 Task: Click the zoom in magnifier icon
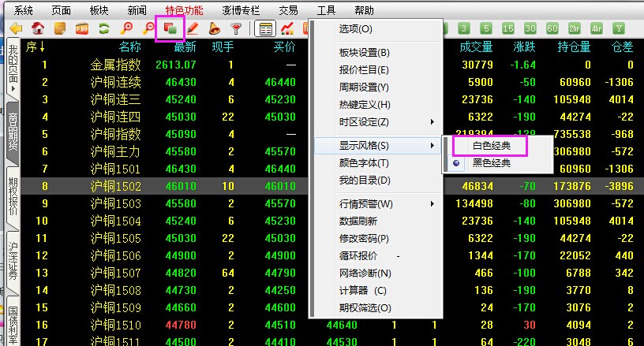click(125, 28)
